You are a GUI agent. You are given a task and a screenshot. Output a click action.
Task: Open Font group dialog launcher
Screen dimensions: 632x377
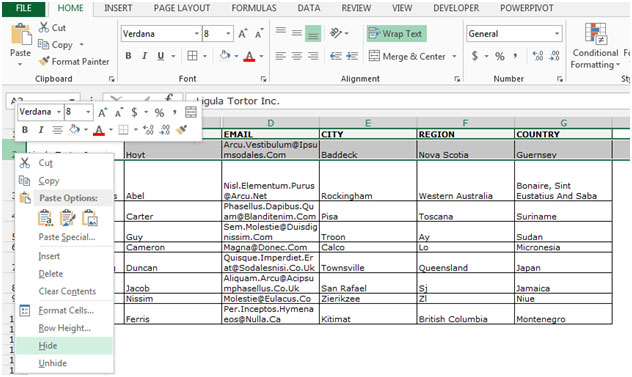[264, 79]
